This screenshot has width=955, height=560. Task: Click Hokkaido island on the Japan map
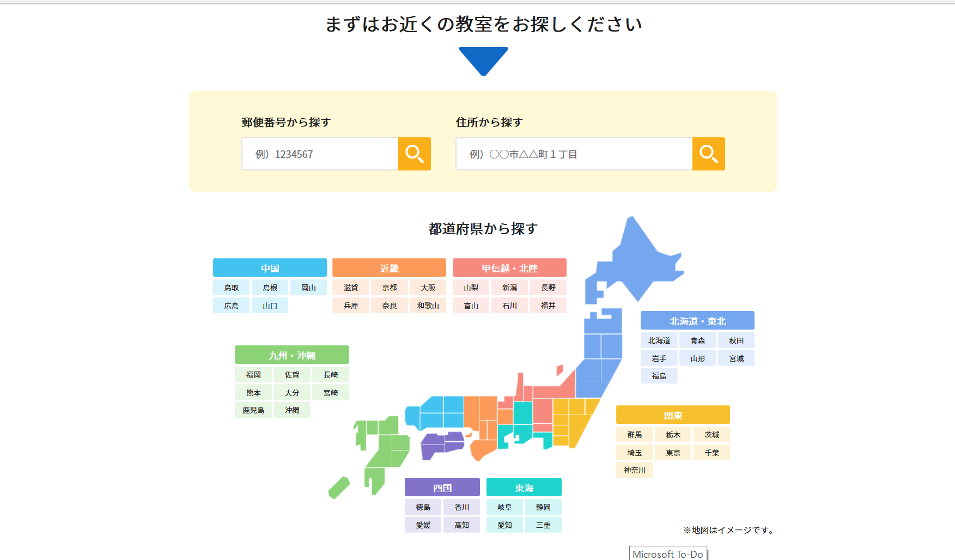click(635, 261)
